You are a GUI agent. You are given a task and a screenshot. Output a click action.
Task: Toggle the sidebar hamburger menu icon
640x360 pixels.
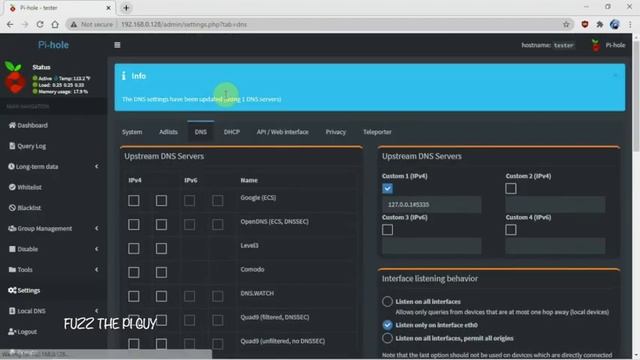click(x=117, y=45)
